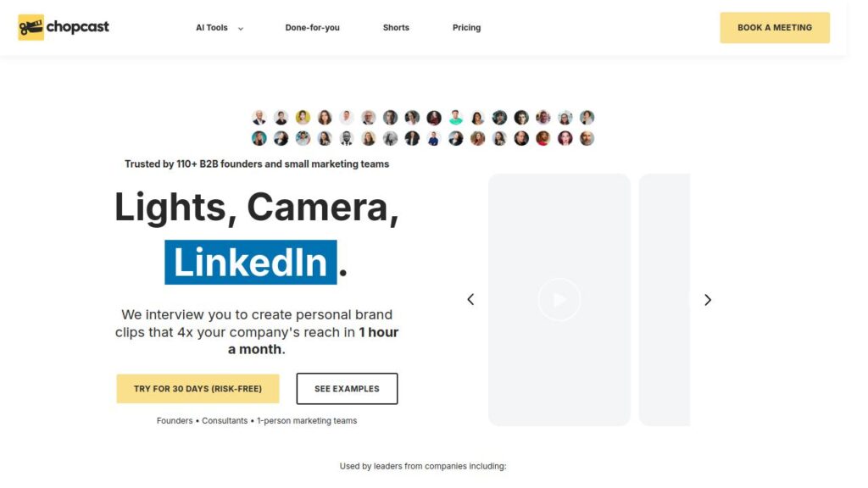Select the avatar with the teal background
Viewport: 868px width, 488px height.
coord(259,138)
